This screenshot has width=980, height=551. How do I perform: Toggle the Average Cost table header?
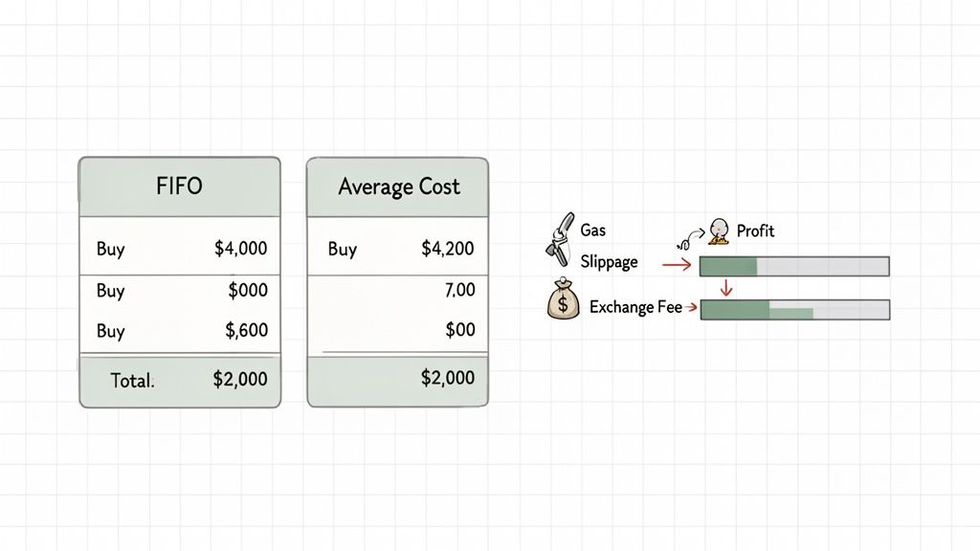pos(398,186)
